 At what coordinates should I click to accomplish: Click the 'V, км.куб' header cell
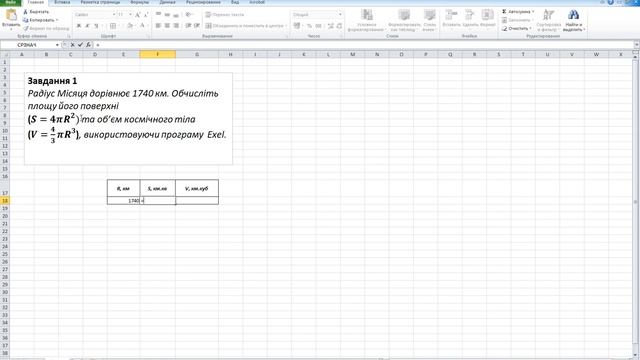point(197,188)
